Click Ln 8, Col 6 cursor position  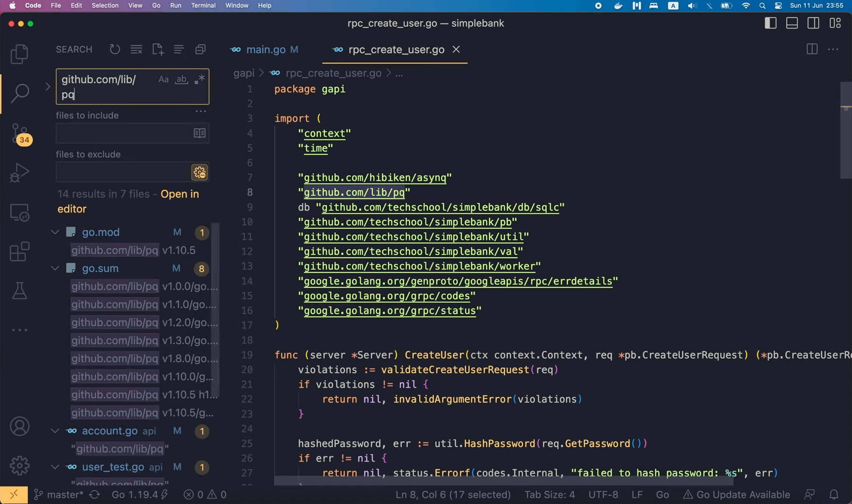point(453,495)
